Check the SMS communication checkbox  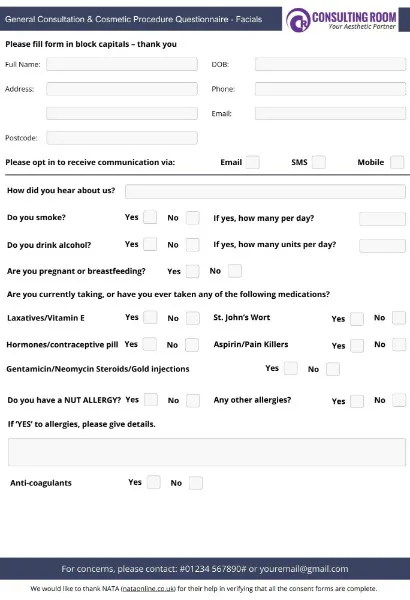pyautogui.click(x=319, y=162)
